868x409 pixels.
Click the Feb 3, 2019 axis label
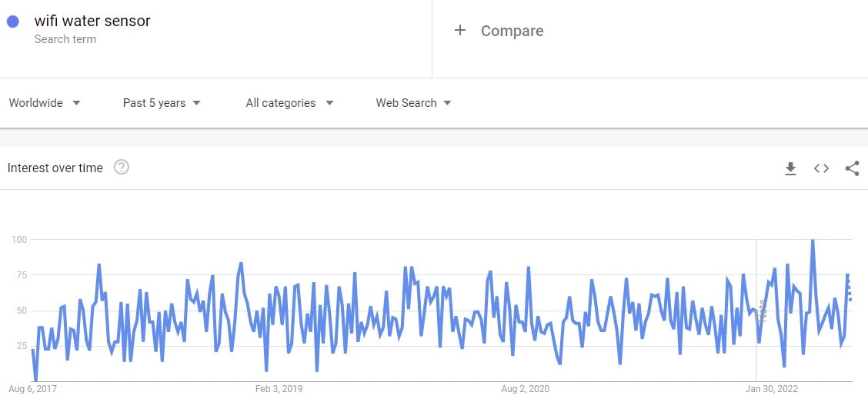tap(279, 389)
